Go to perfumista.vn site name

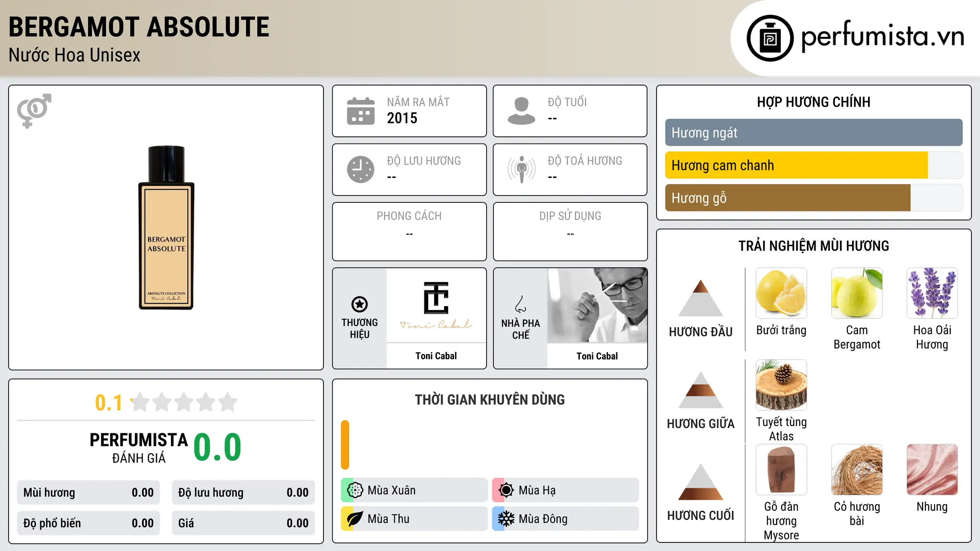[882, 36]
